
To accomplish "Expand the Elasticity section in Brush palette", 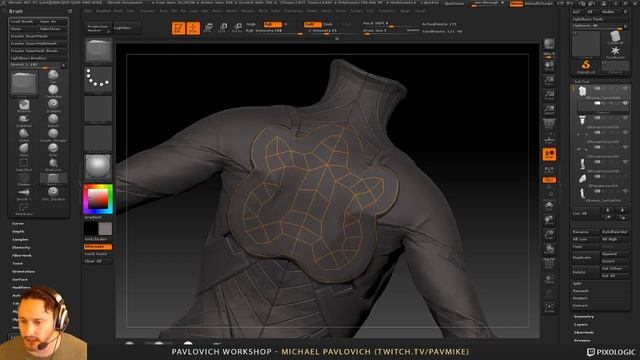I will coord(21,247).
